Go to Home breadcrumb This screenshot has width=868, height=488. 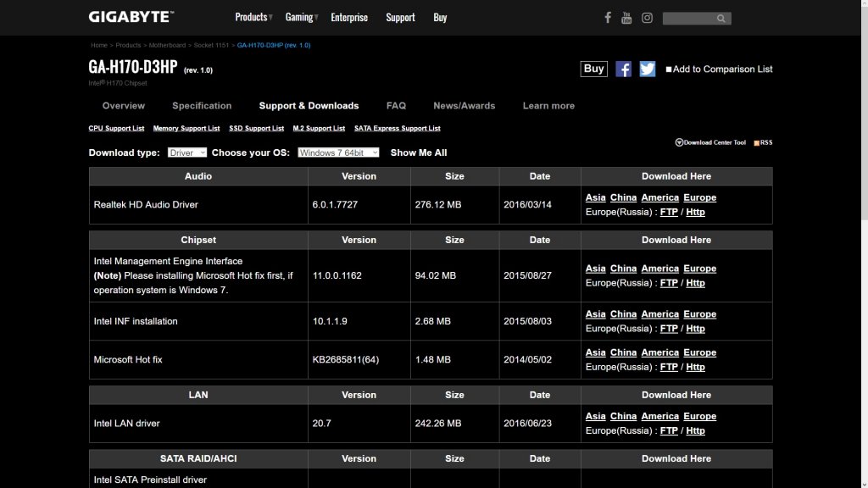[99, 46]
